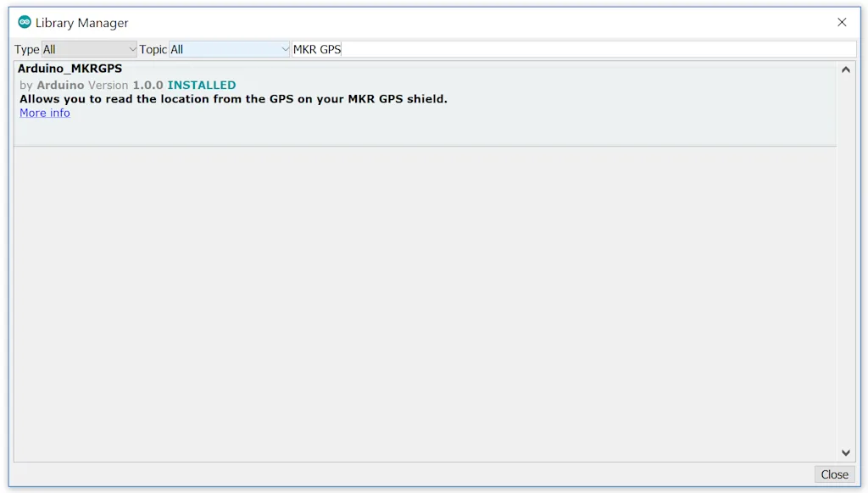Click the scrollbar down arrow
This screenshot has width=868, height=493.
[x=846, y=452]
